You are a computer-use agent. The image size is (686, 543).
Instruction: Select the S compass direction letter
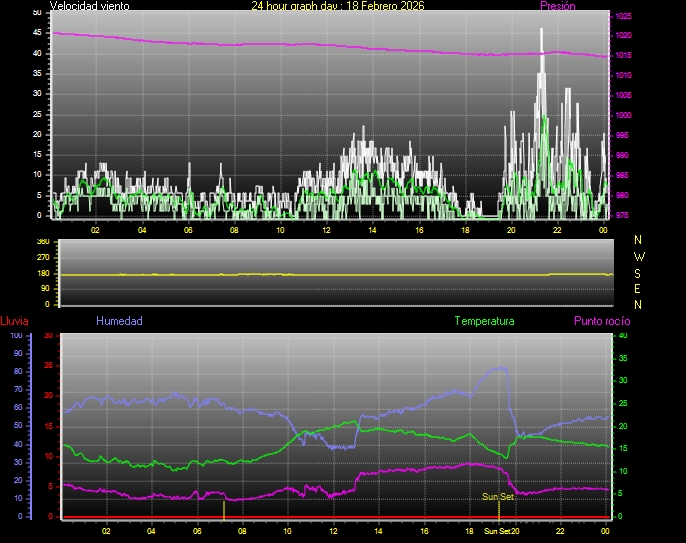pos(639,272)
